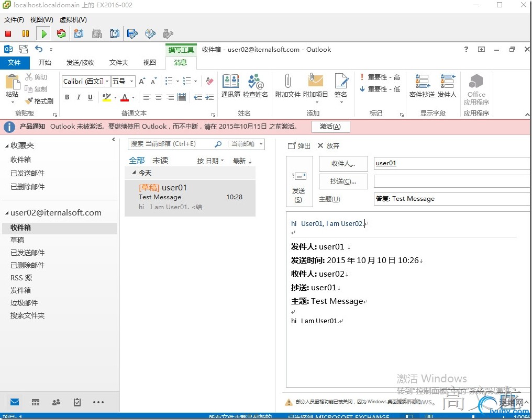532x420 pixels.
Task: Open the bullet list dropdown arrow
Action: point(178,81)
